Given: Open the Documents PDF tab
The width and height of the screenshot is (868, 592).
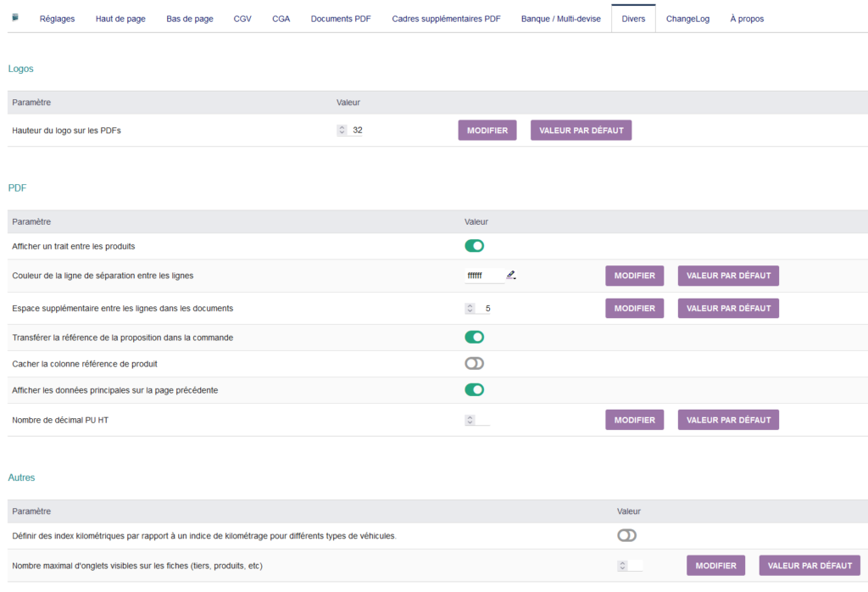Looking at the screenshot, I should coord(341,19).
